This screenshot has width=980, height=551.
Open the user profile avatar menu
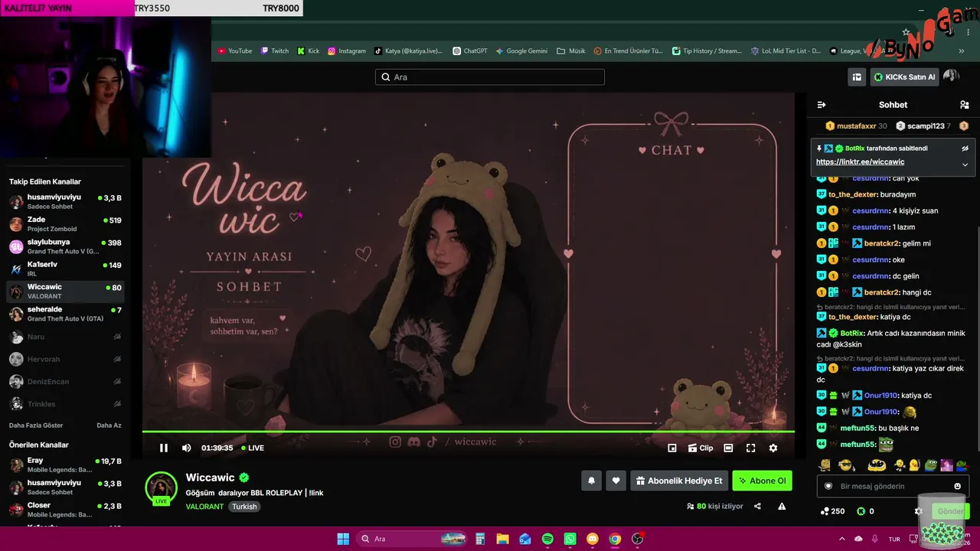[951, 76]
